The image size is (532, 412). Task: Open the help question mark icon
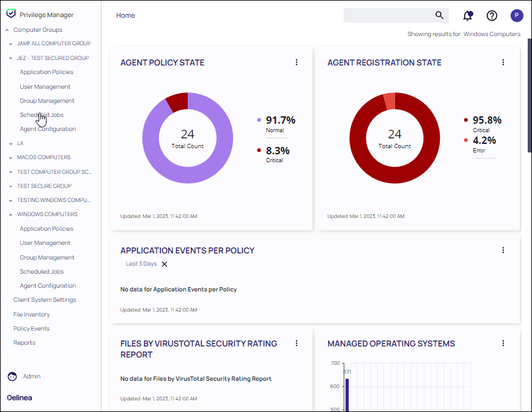coord(492,16)
